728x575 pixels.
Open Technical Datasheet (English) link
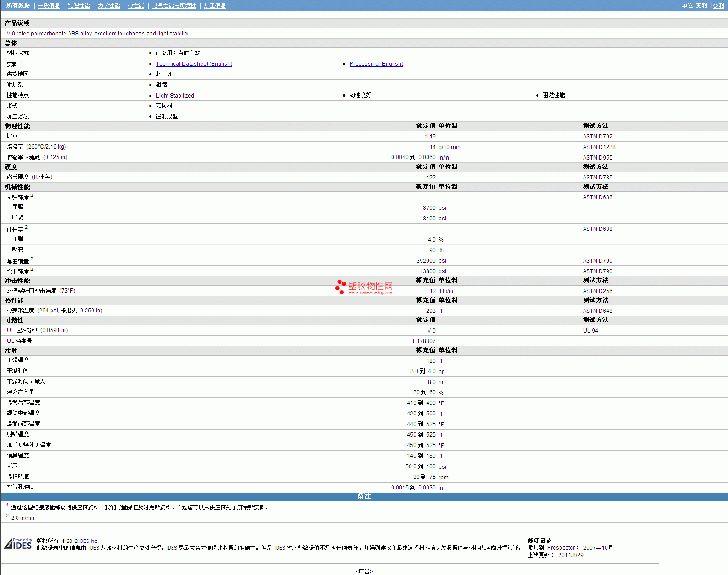point(194,64)
